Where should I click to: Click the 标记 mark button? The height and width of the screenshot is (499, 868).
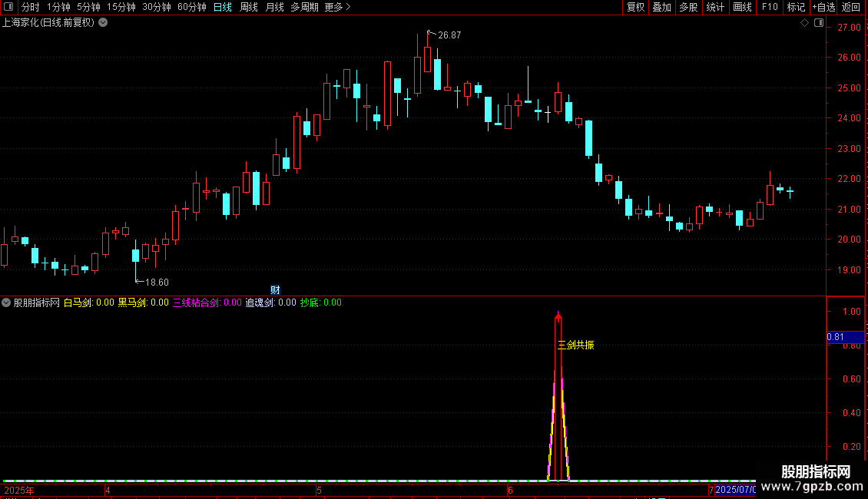click(796, 7)
